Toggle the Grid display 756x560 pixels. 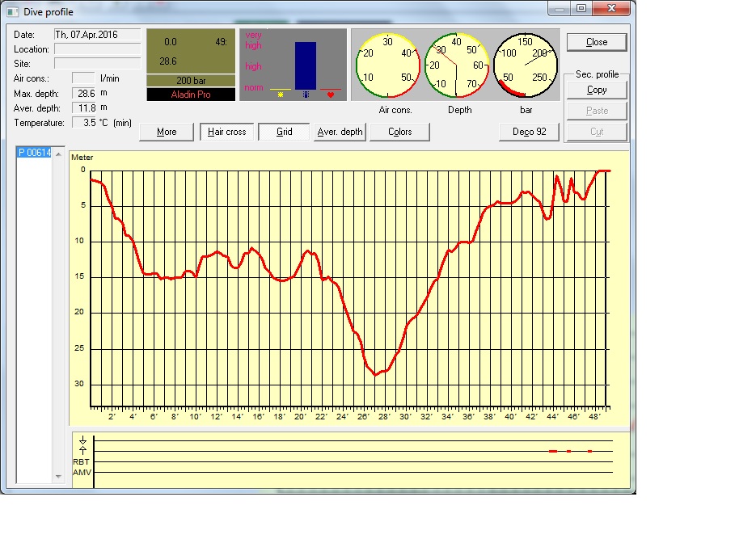point(284,132)
